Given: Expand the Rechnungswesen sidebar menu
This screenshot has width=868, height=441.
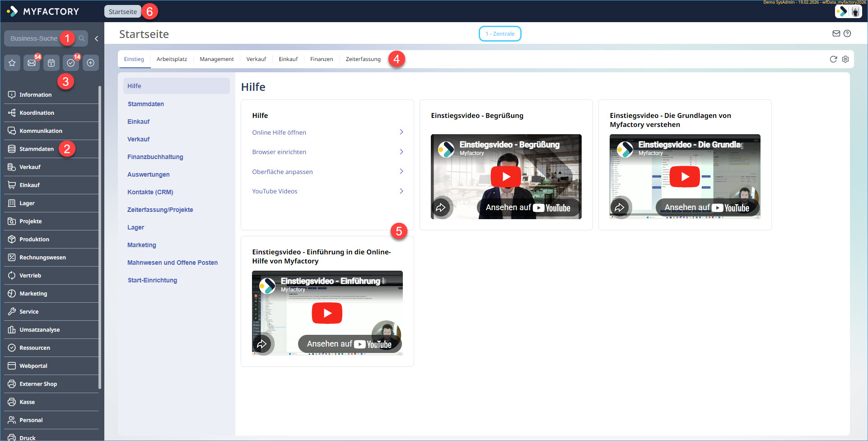Looking at the screenshot, I should [42, 258].
